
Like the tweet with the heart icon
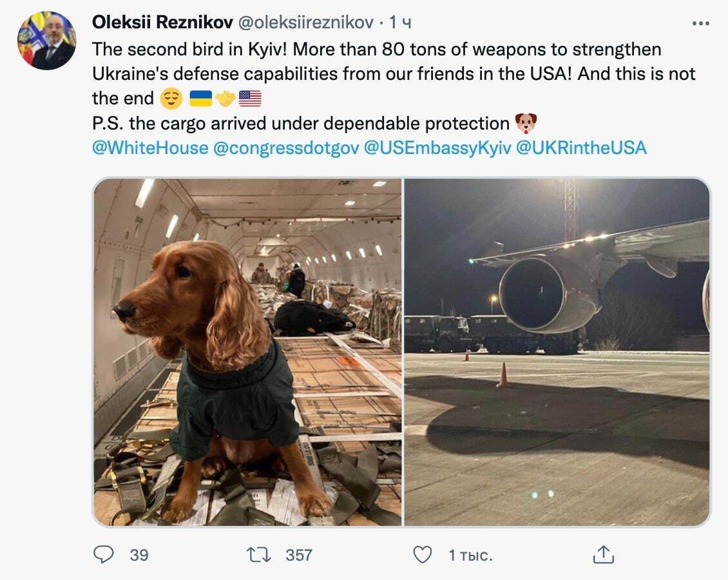point(422,554)
